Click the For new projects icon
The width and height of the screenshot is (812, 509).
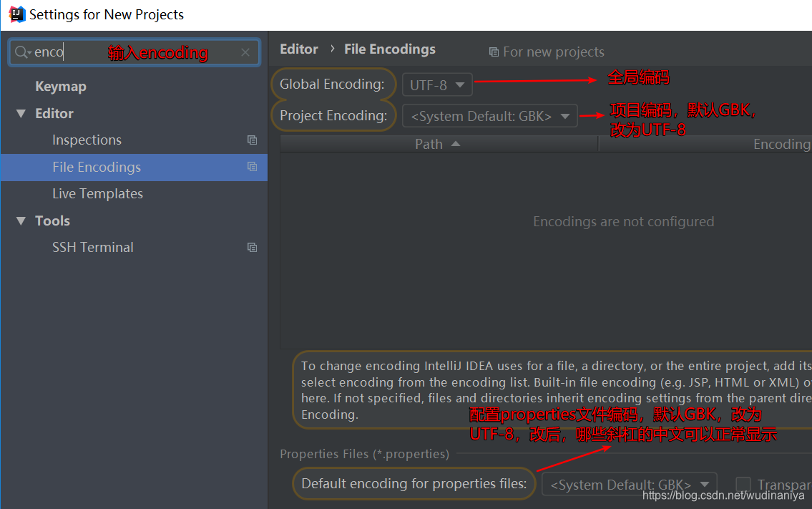click(x=494, y=52)
